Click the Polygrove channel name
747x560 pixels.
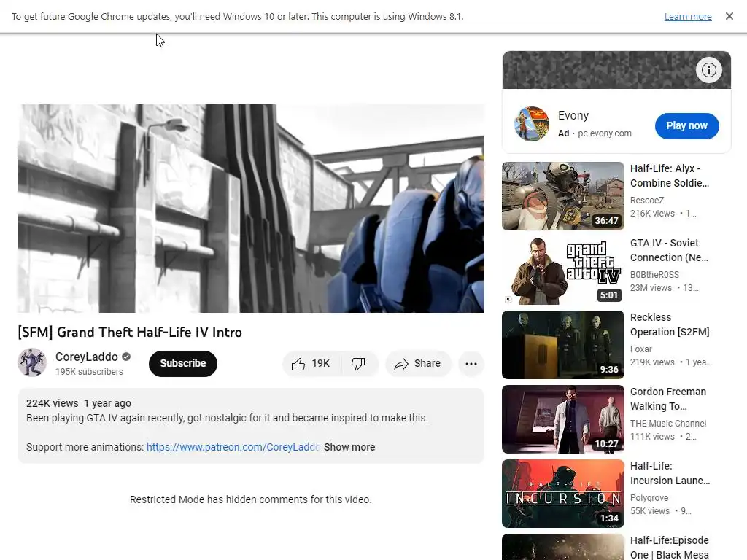click(x=649, y=497)
